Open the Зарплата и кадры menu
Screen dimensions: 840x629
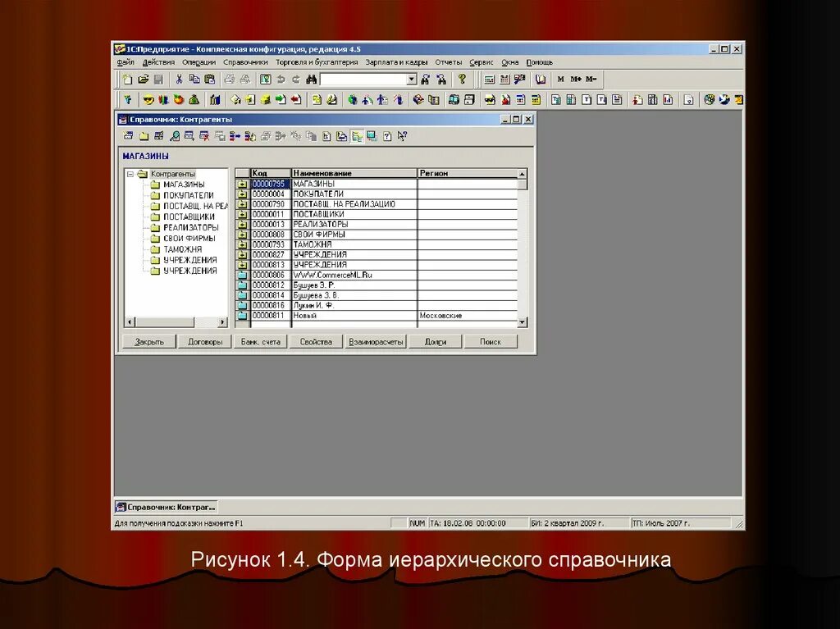click(x=396, y=62)
